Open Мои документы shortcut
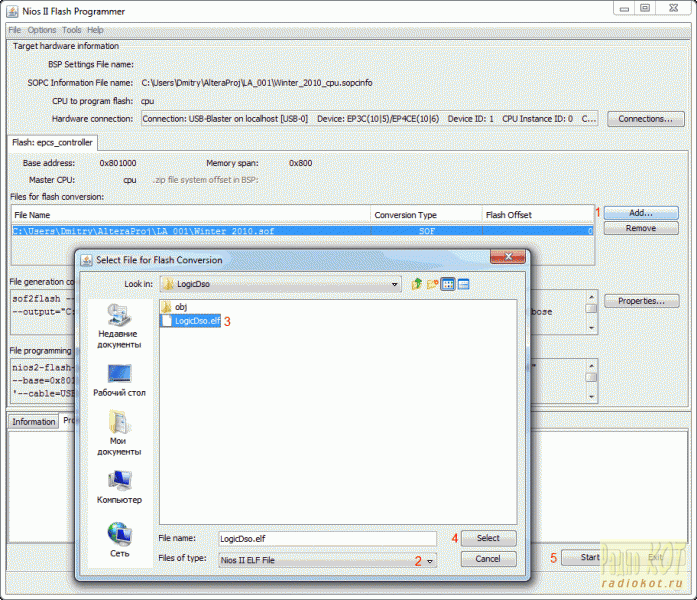Screen dimensions: 697x600 pyautogui.click(x=119, y=433)
